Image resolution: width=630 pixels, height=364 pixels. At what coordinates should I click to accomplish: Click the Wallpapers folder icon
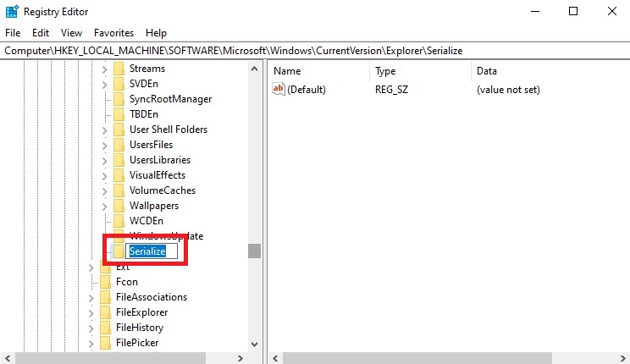tap(119, 206)
